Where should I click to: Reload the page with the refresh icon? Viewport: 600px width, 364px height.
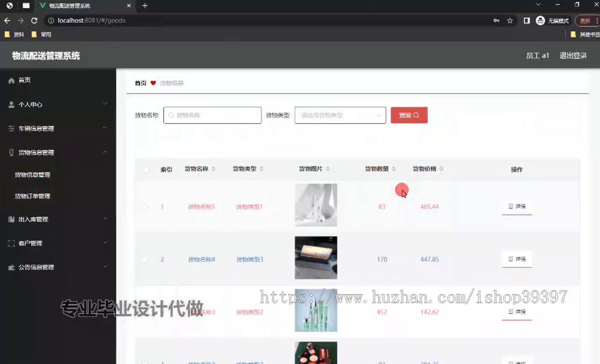(x=34, y=21)
